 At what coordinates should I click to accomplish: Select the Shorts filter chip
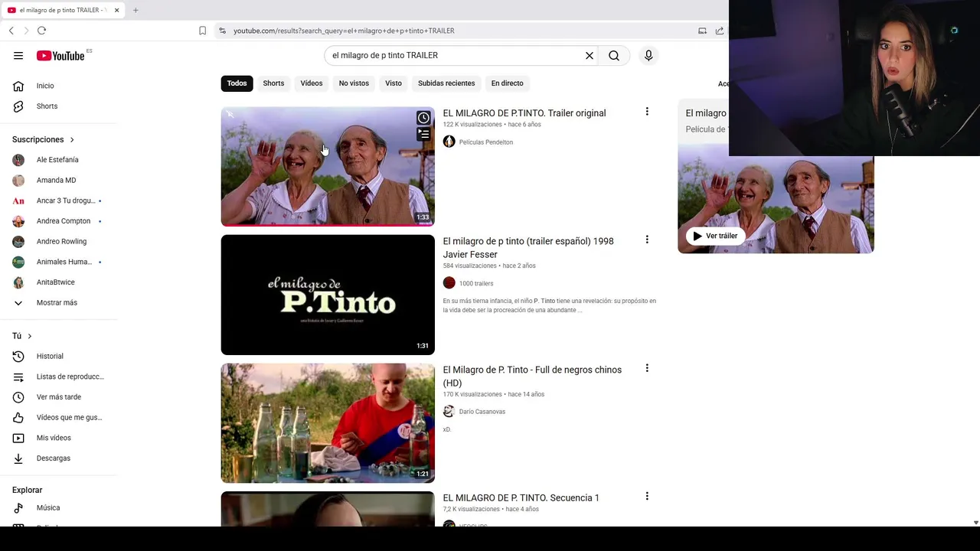(273, 83)
